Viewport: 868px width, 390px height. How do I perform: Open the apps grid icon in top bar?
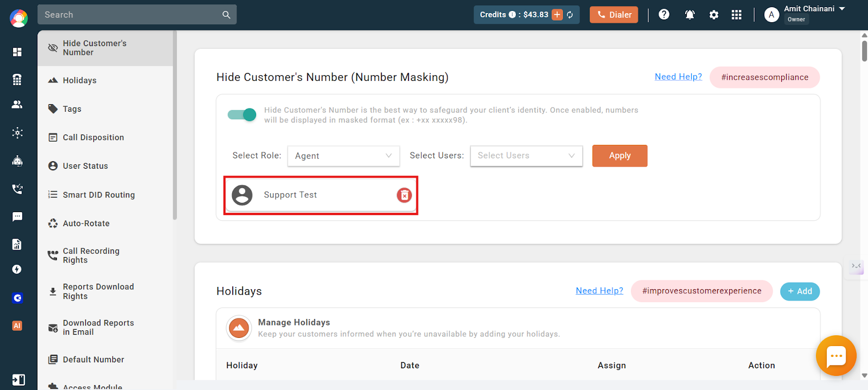(736, 15)
